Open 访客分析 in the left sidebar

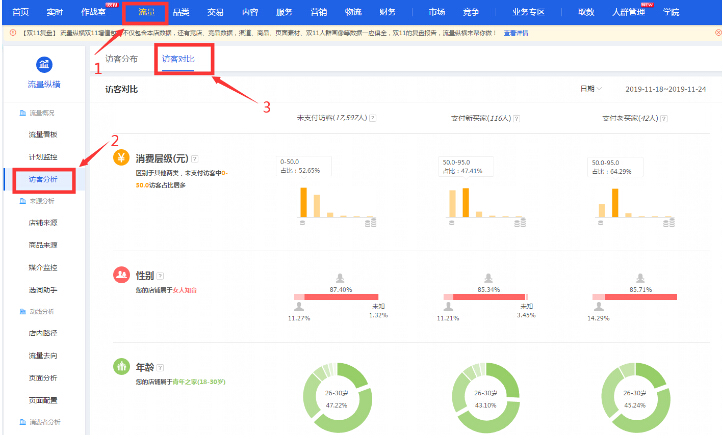[44, 179]
